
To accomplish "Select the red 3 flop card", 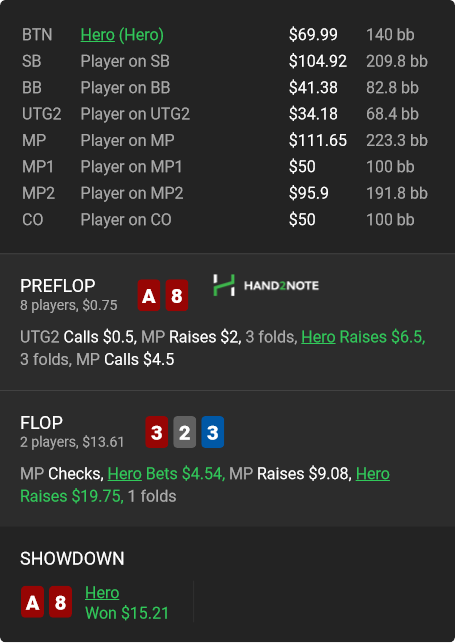I will pyautogui.click(x=157, y=432).
